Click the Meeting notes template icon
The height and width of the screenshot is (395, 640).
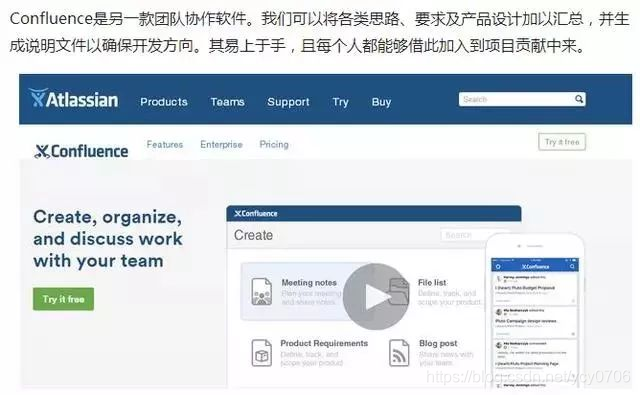pyautogui.click(x=262, y=291)
